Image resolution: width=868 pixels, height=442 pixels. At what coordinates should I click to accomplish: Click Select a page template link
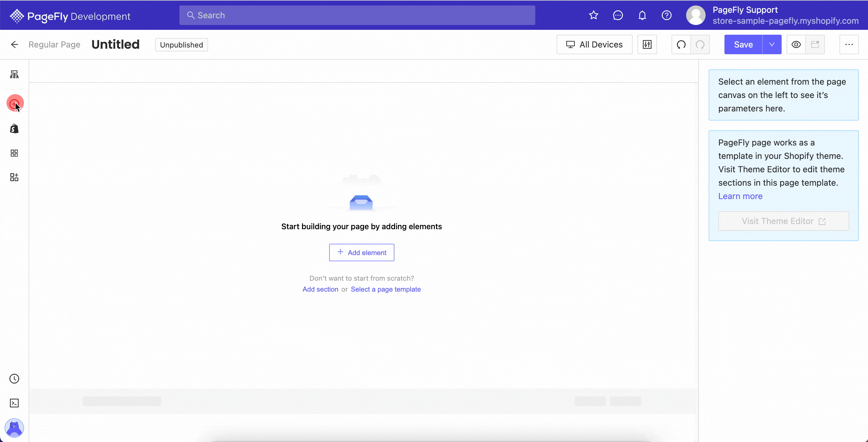click(386, 289)
